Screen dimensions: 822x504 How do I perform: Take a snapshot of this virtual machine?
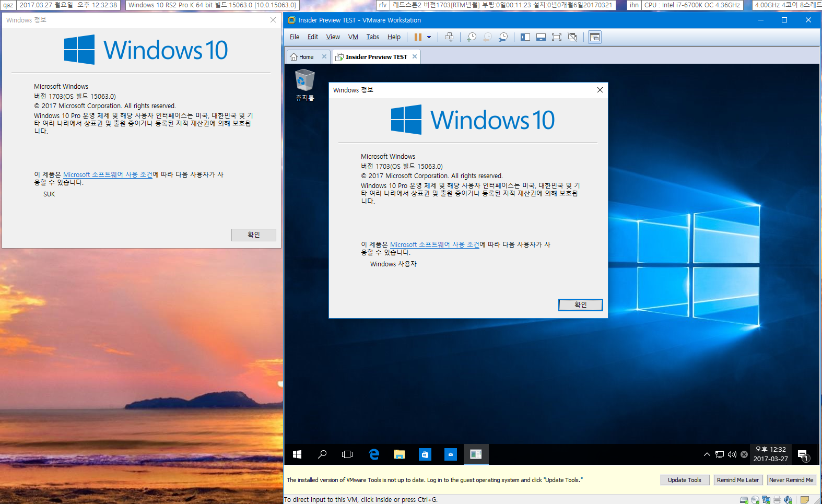coord(472,37)
